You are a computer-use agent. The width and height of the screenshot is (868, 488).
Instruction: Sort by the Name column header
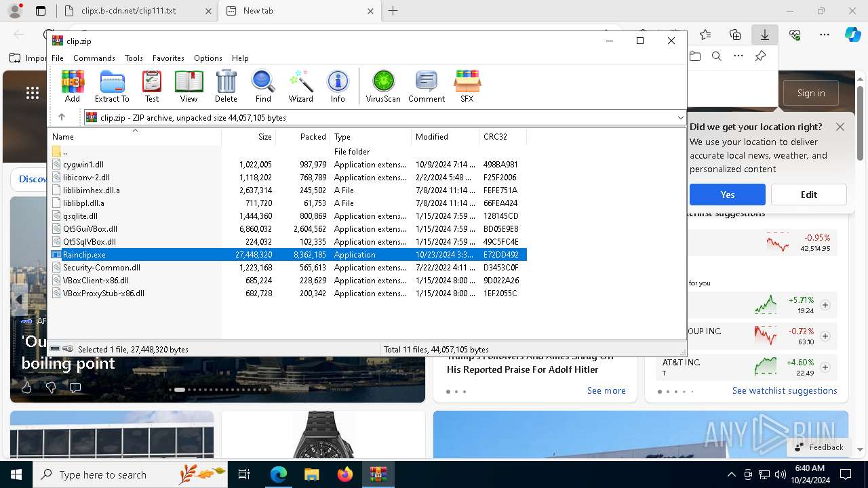(x=136, y=137)
